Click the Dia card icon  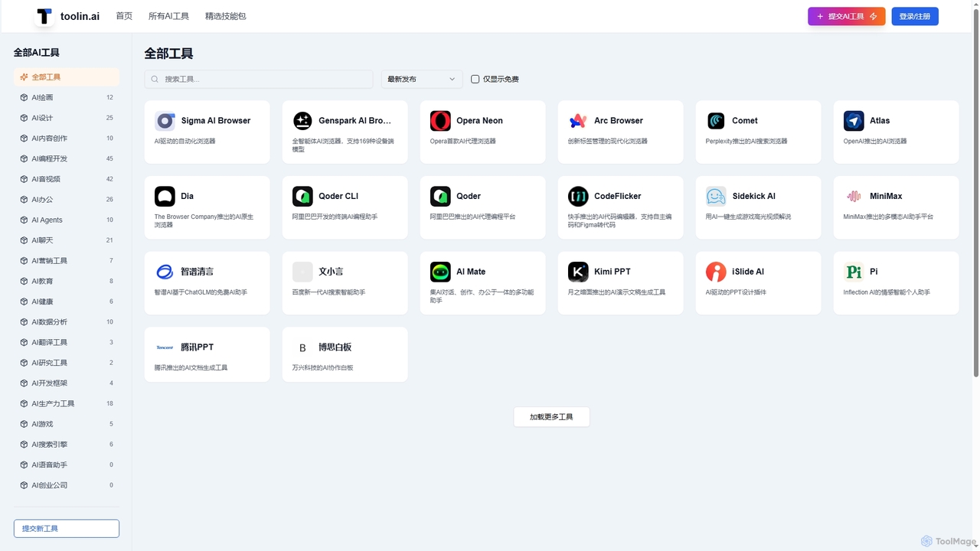click(165, 197)
